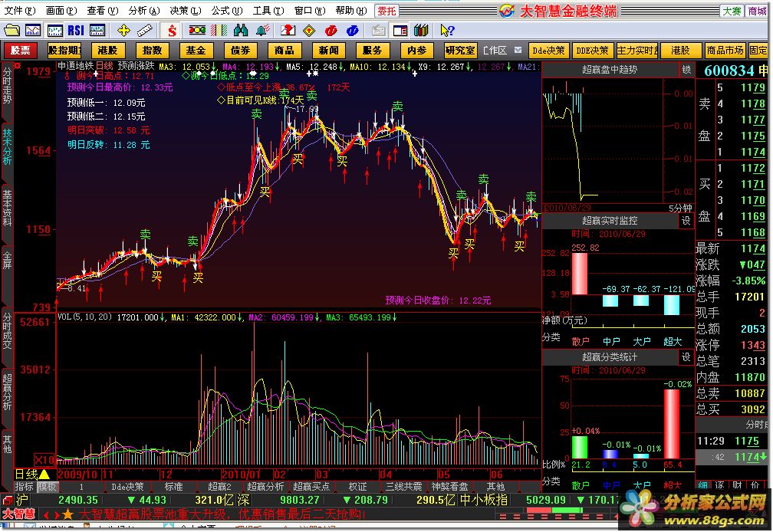Click the red 股票 button

coord(21,51)
